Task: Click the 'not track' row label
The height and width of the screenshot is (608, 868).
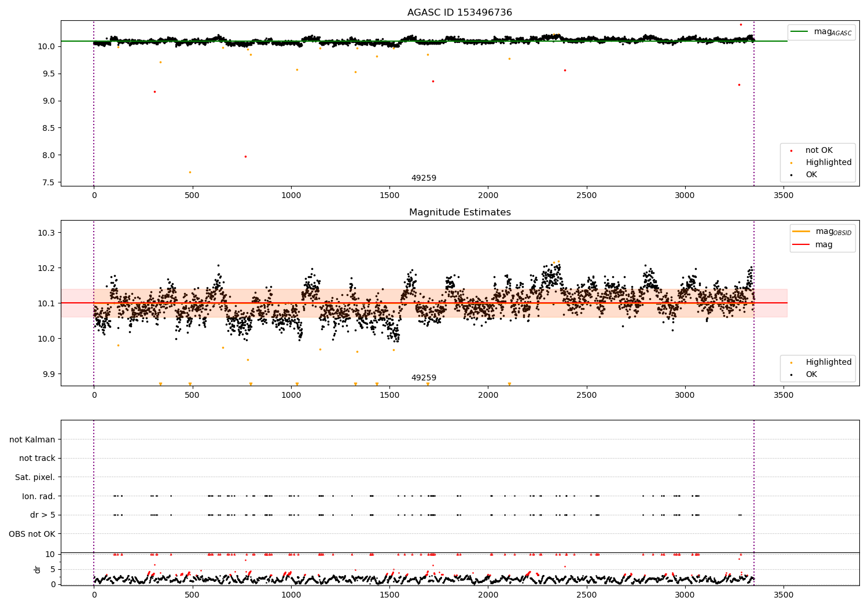Action: [x=37, y=458]
